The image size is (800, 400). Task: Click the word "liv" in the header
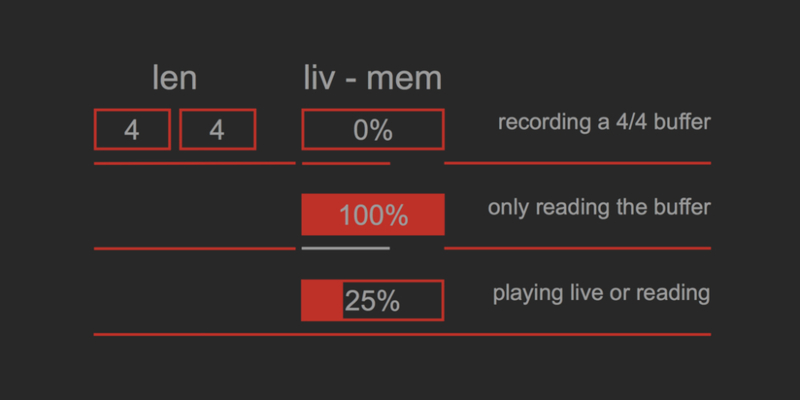(323, 78)
